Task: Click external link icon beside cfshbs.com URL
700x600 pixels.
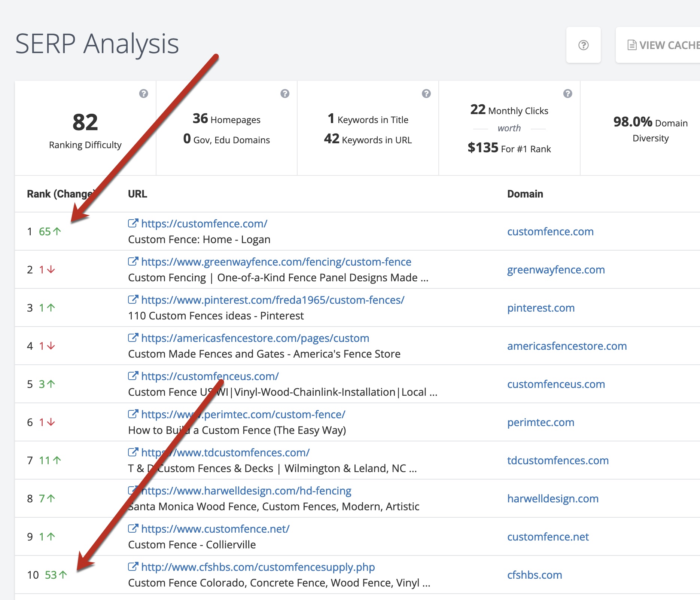Action: (133, 567)
